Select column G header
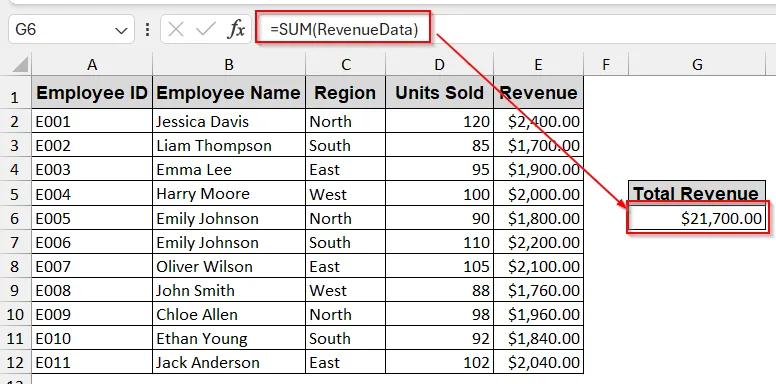The width and height of the screenshot is (776, 384). [697, 64]
